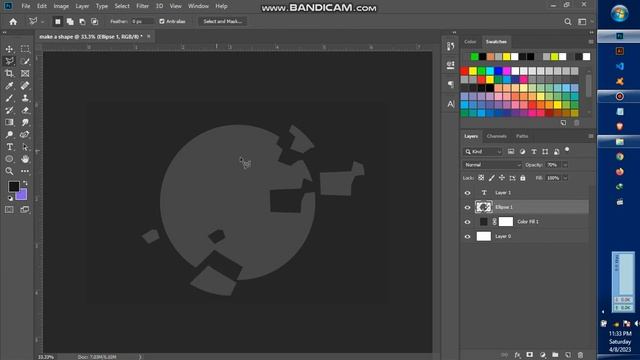640x360 pixels.
Task: Select the Healing Brush tool
Action: coord(25,86)
